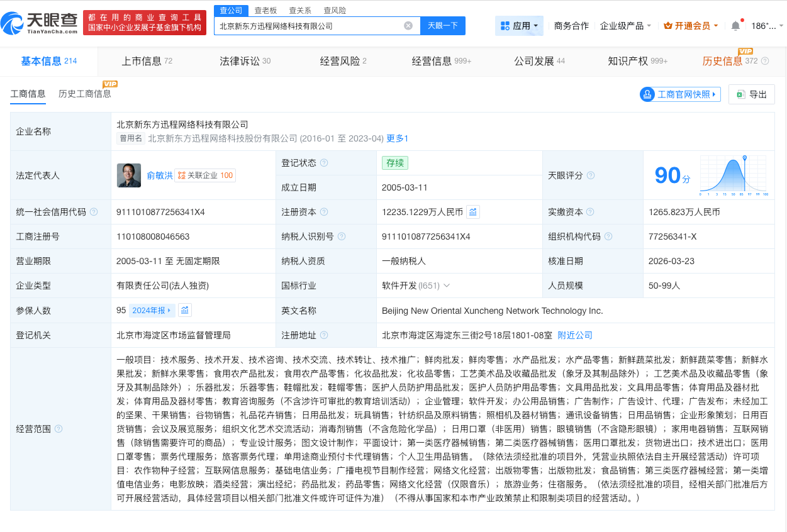
Task: Switch to the 公司发展 tab
Action: 539,61
